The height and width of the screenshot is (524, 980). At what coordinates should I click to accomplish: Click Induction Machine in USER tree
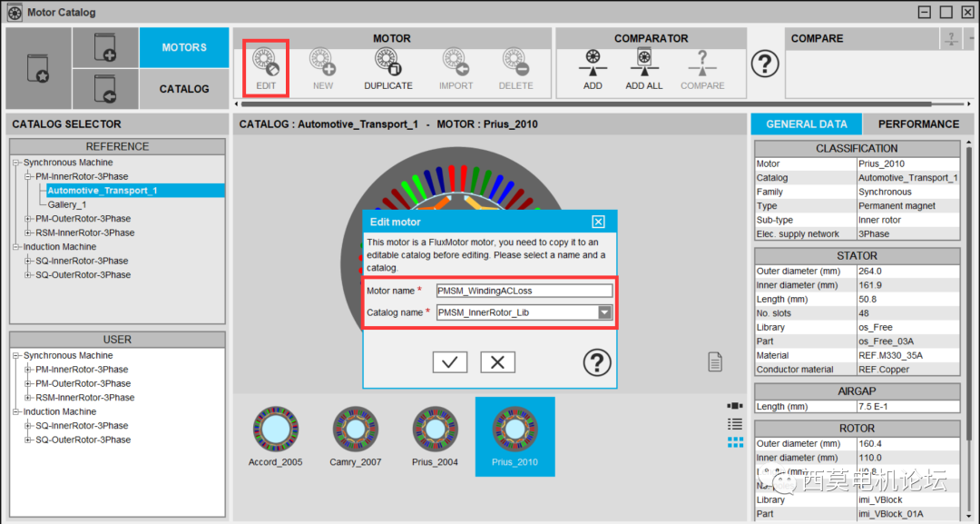60,411
